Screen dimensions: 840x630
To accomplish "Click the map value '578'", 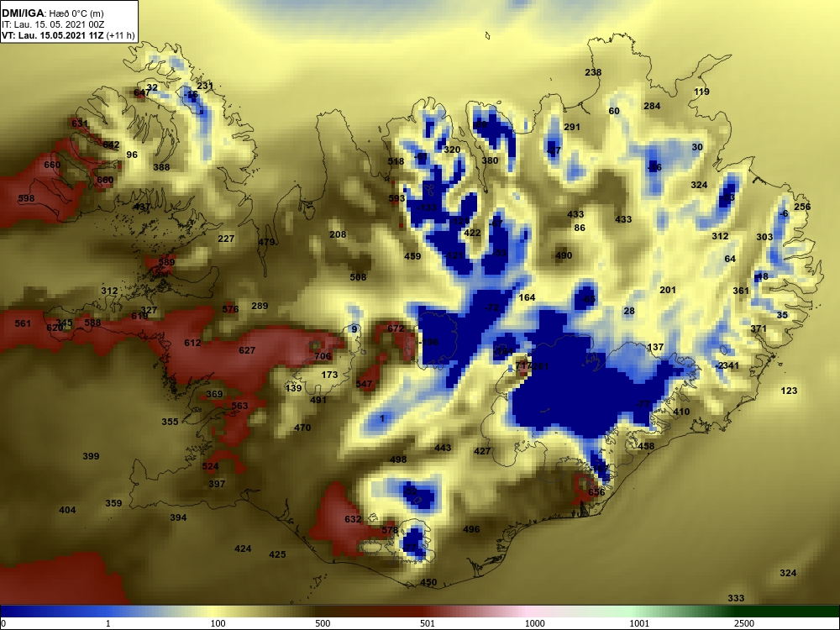I will pos(390,530).
